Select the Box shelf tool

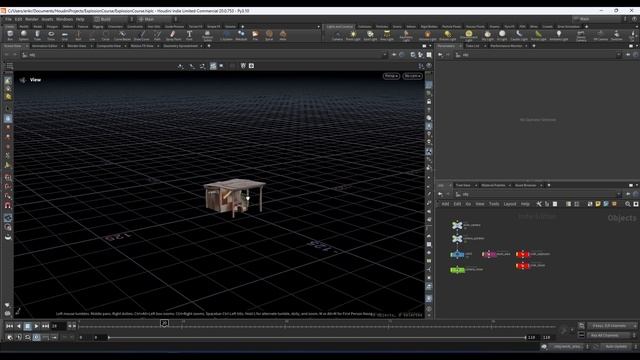coord(10,36)
